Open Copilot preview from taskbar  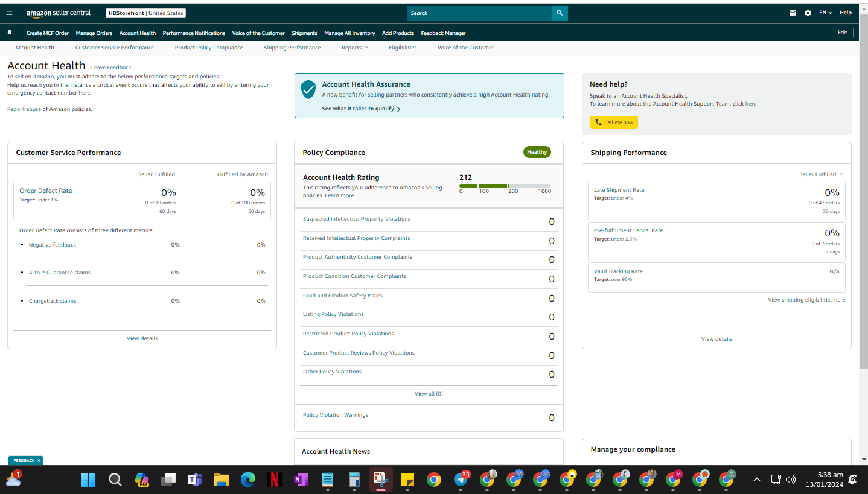click(x=141, y=480)
